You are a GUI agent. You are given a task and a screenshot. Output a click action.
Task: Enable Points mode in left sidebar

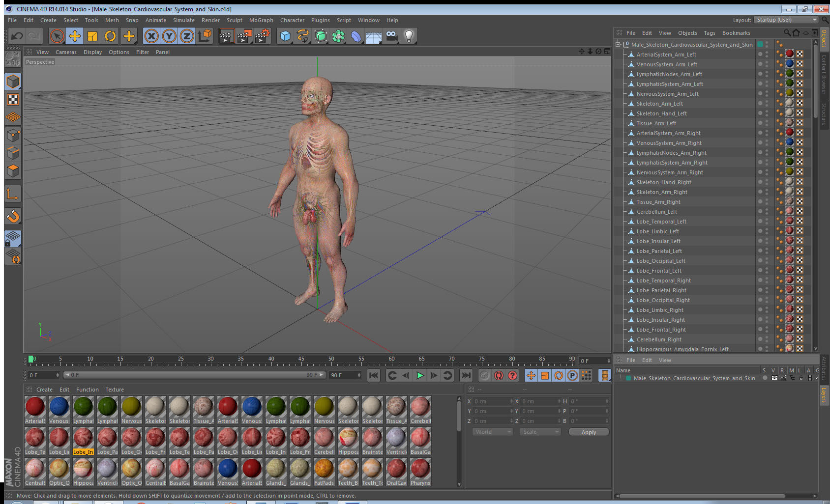coord(13,135)
